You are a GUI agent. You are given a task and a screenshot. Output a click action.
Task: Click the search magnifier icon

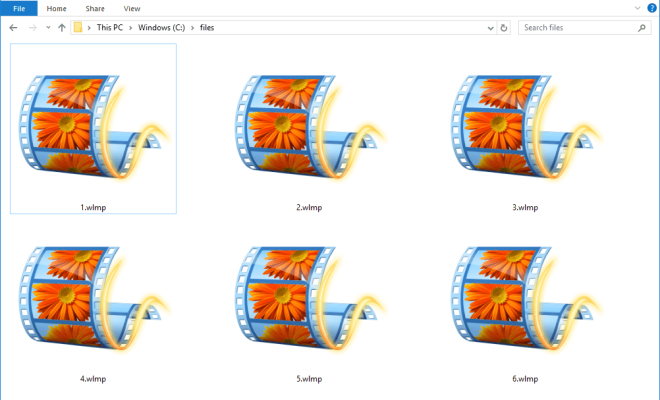(641, 28)
